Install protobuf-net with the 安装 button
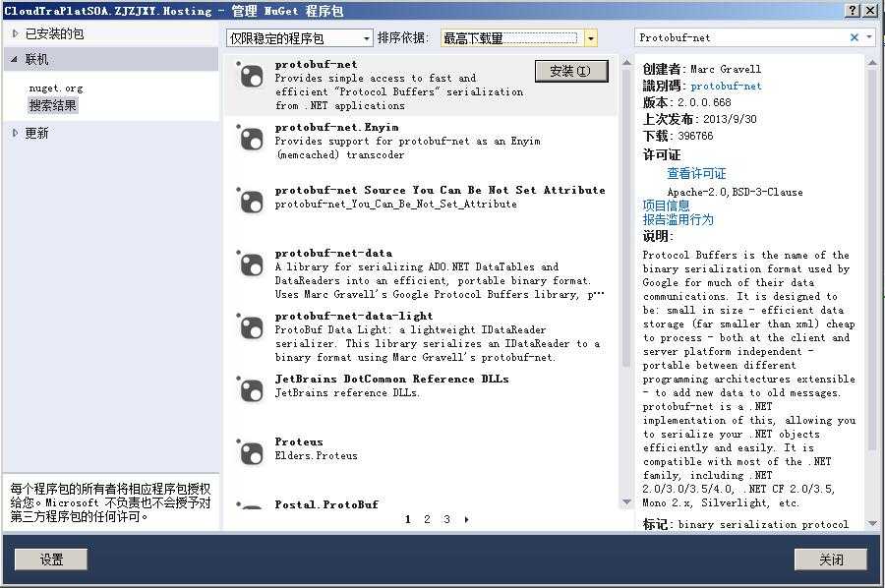 (x=571, y=71)
